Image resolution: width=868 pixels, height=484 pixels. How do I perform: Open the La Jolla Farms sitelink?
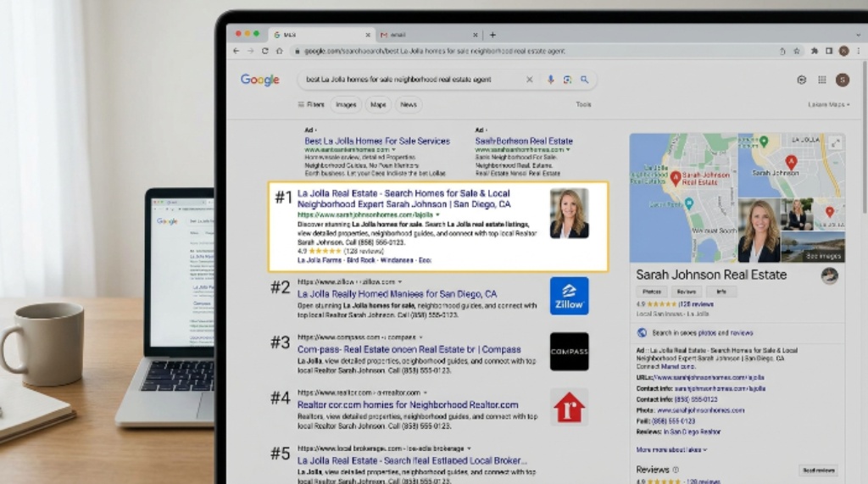point(320,260)
